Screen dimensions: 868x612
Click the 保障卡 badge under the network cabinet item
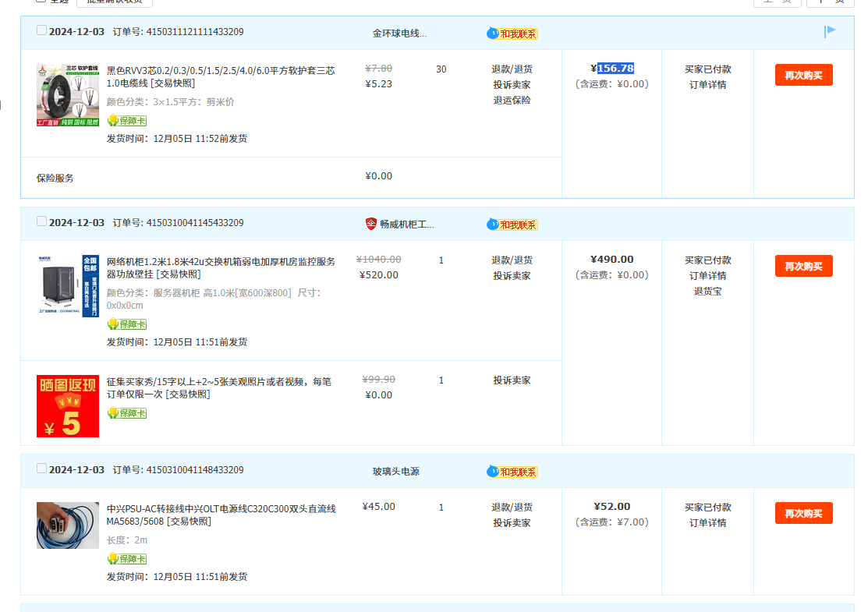pos(127,324)
